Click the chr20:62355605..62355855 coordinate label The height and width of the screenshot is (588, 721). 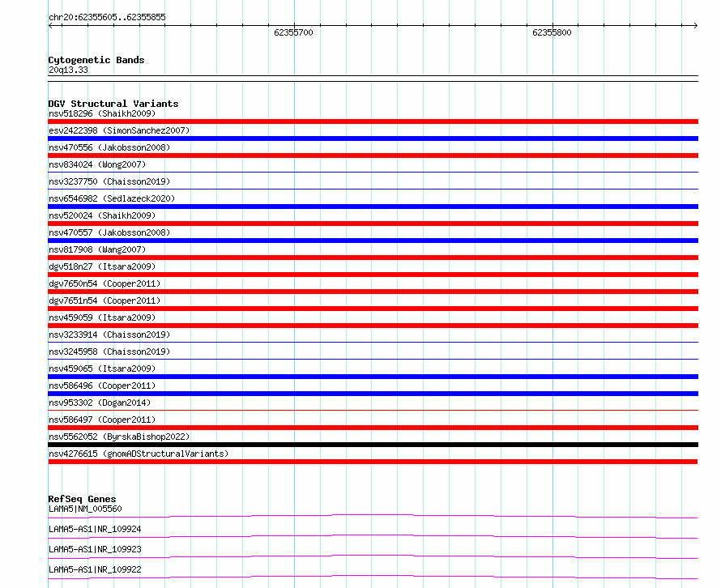tap(107, 18)
